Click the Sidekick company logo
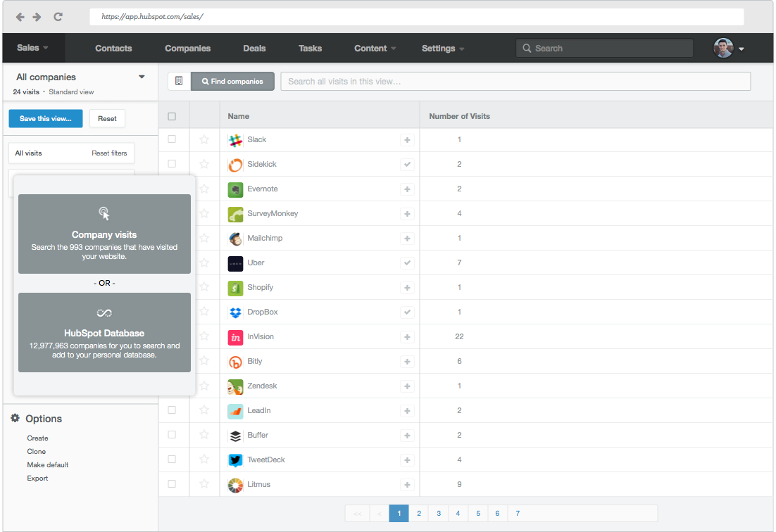This screenshot has width=776, height=532. (x=235, y=165)
